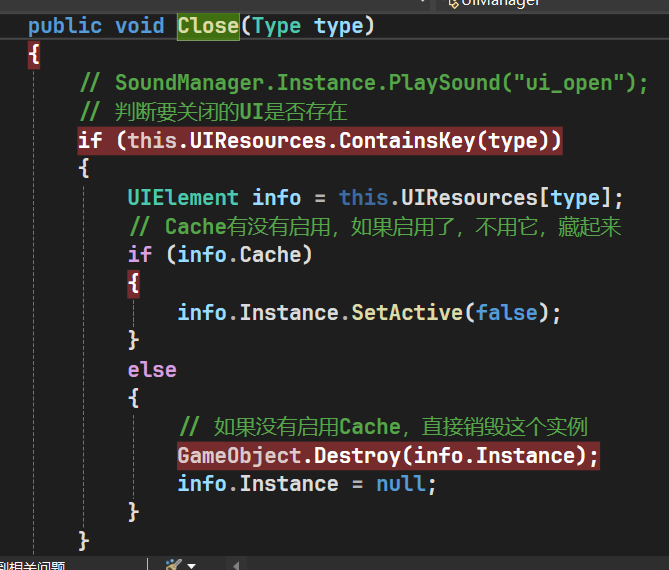Viewport: 669px width, 570px height.
Task: Click the false keyword in SetActive
Action: 507,312
